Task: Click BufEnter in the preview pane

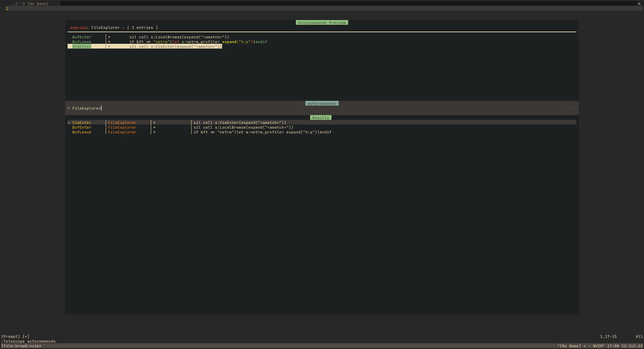Action: pos(82,37)
